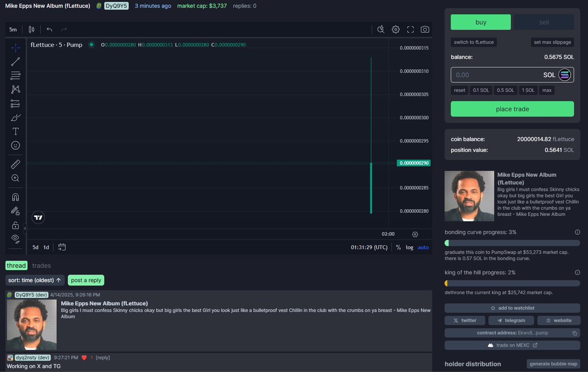Undo the last chart action

(49, 29)
